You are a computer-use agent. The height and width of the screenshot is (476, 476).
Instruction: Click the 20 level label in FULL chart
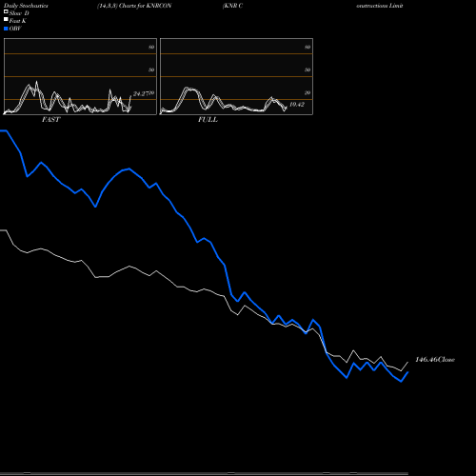(307, 93)
